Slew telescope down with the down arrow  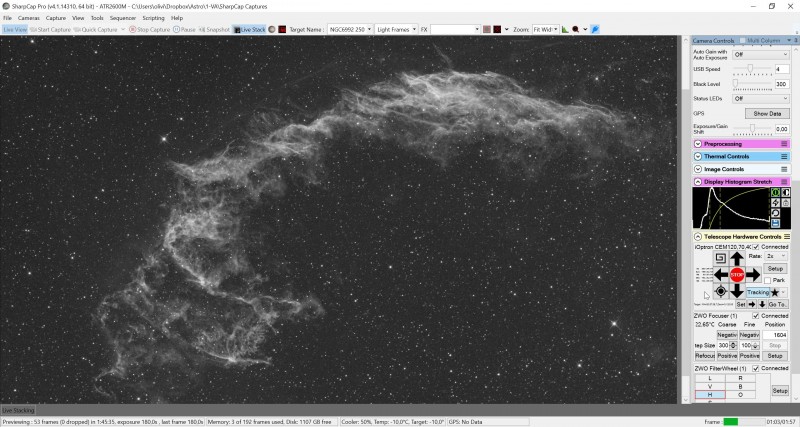tap(737, 291)
